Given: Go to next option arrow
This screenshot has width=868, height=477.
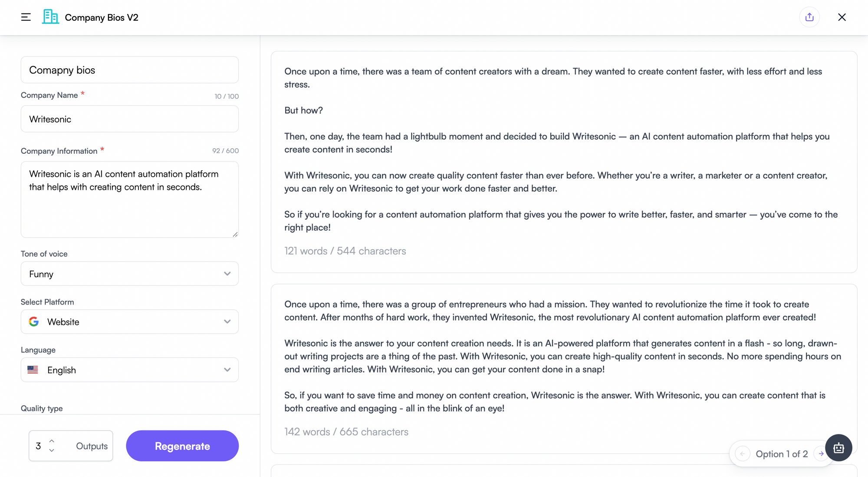Looking at the screenshot, I should coord(821,454).
